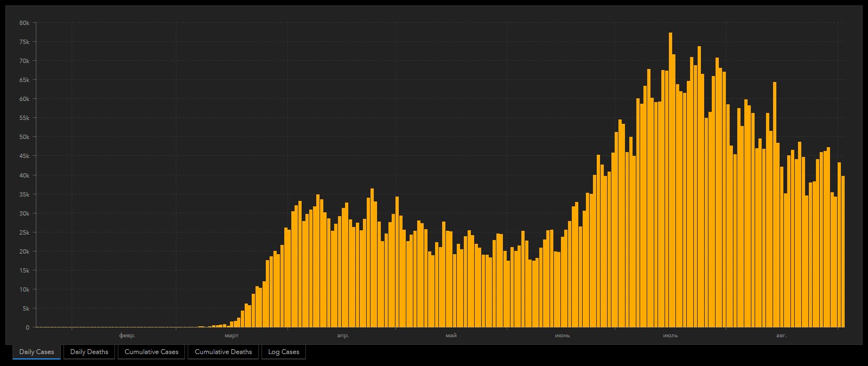Click the 55k y-axis label
Viewport: 868px width, 366px height.
click(x=24, y=118)
